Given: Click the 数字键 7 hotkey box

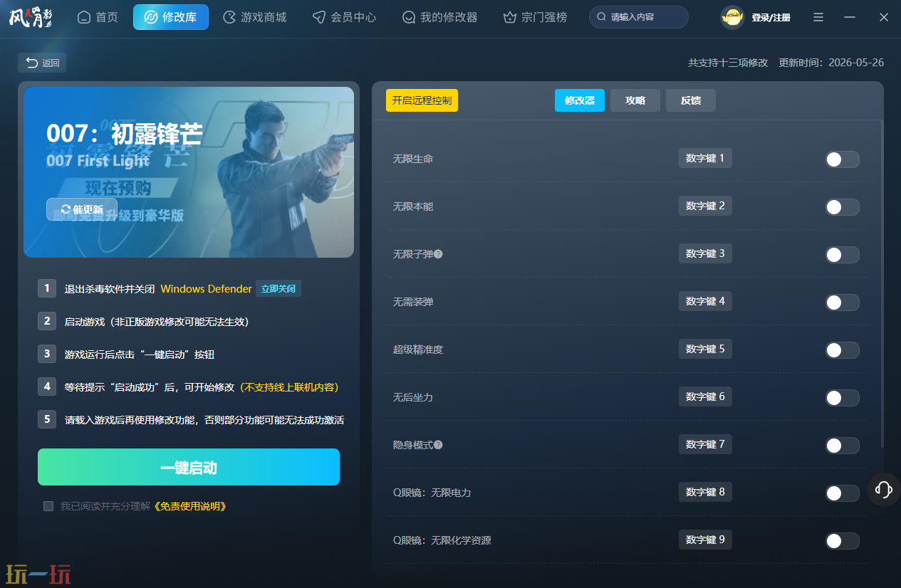Looking at the screenshot, I should coord(705,444).
